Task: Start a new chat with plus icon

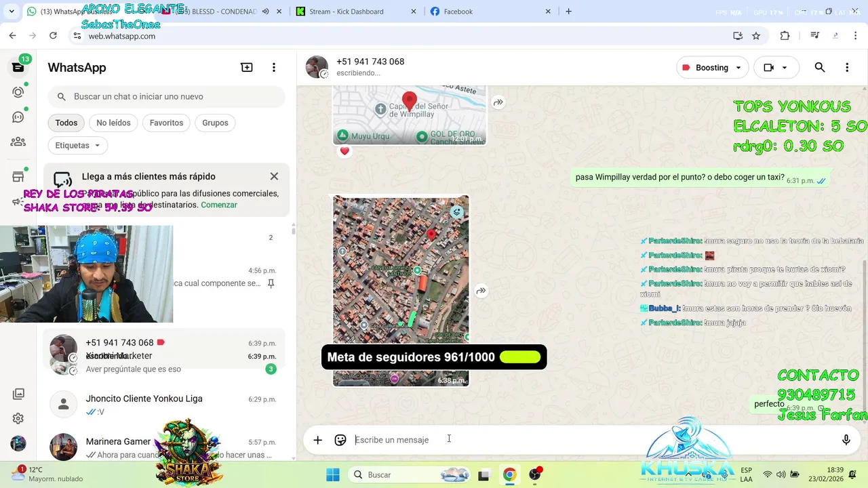Action: [247, 67]
